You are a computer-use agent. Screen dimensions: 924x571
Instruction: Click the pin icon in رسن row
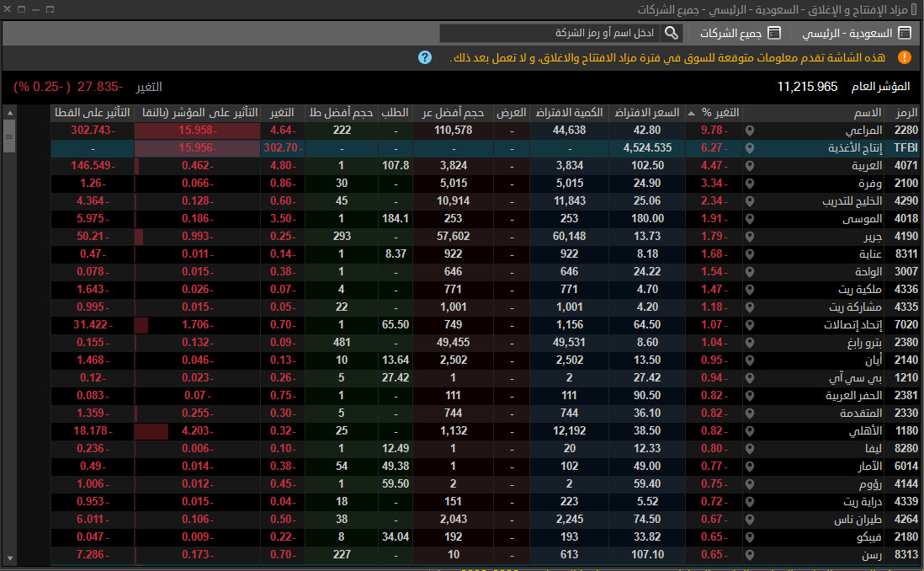click(750, 555)
